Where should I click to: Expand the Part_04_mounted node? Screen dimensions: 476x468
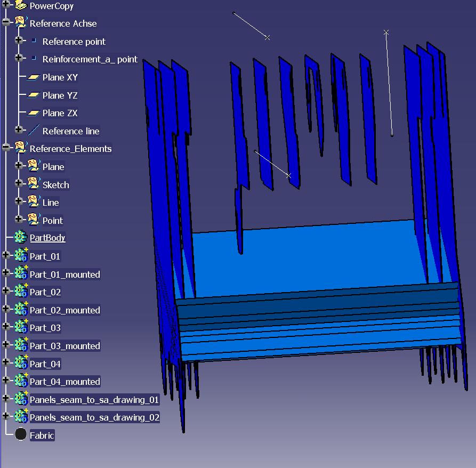tap(5, 380)
